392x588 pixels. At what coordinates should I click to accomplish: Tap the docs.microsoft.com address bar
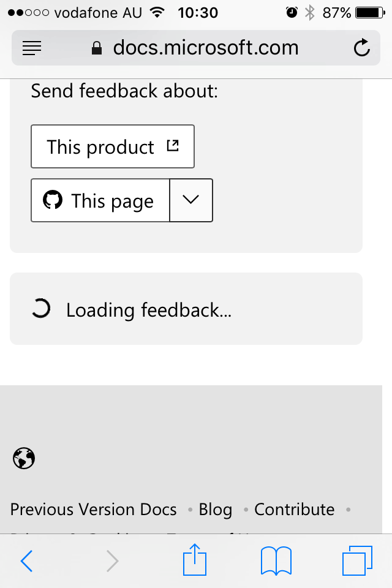pos(205,48)
